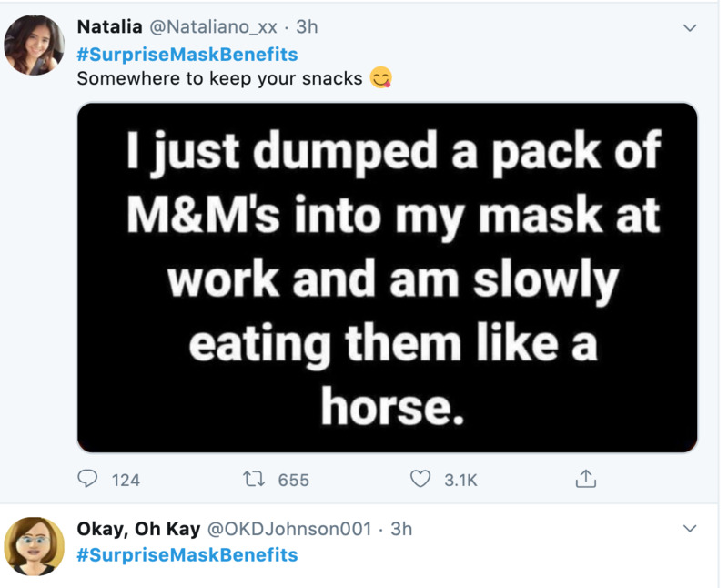This screenshot has height=588, width=728.
Task: Click the Natalia display name
Action: pyautogui.click(x=109, y=27)
